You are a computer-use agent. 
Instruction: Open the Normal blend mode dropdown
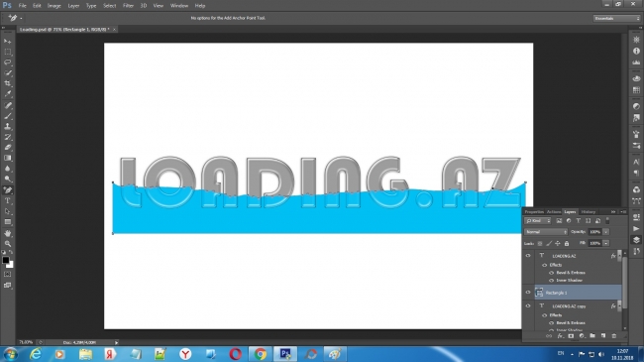(x=546, y=232)
